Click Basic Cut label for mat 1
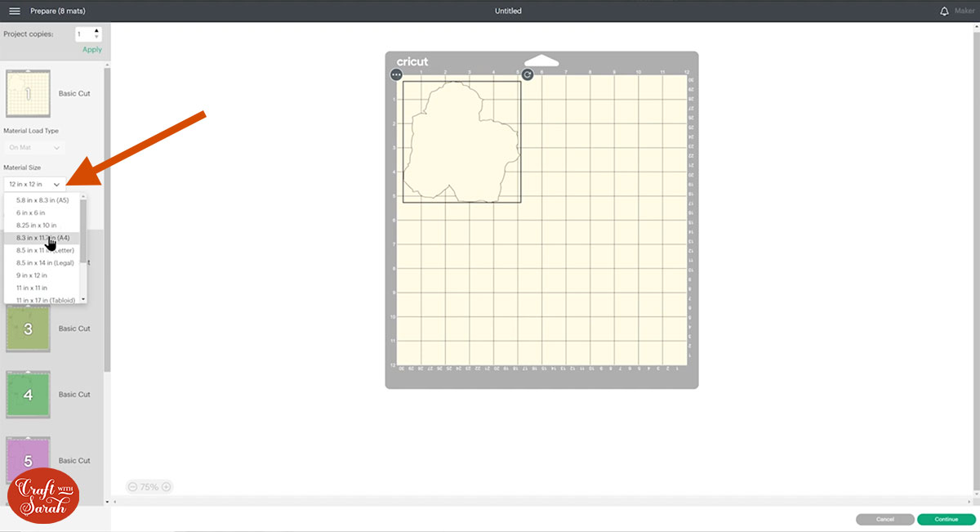 click(x=74, y=93)
